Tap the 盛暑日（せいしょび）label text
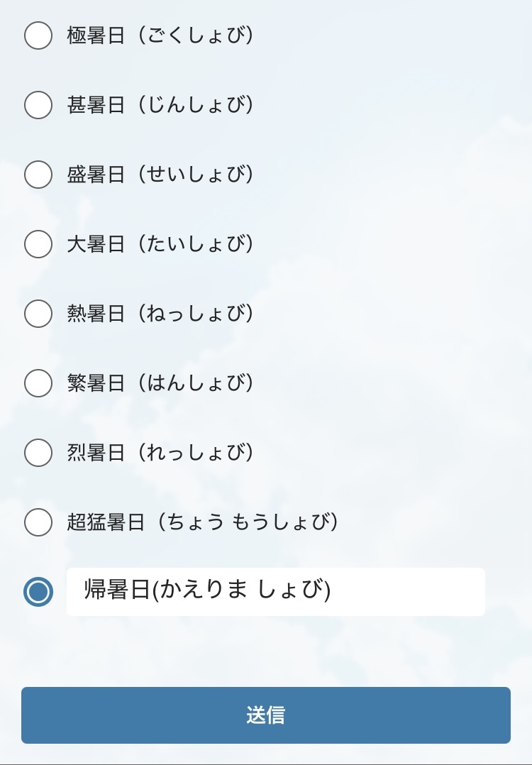This screenshot has height=765, width=532. pos(160,175)
